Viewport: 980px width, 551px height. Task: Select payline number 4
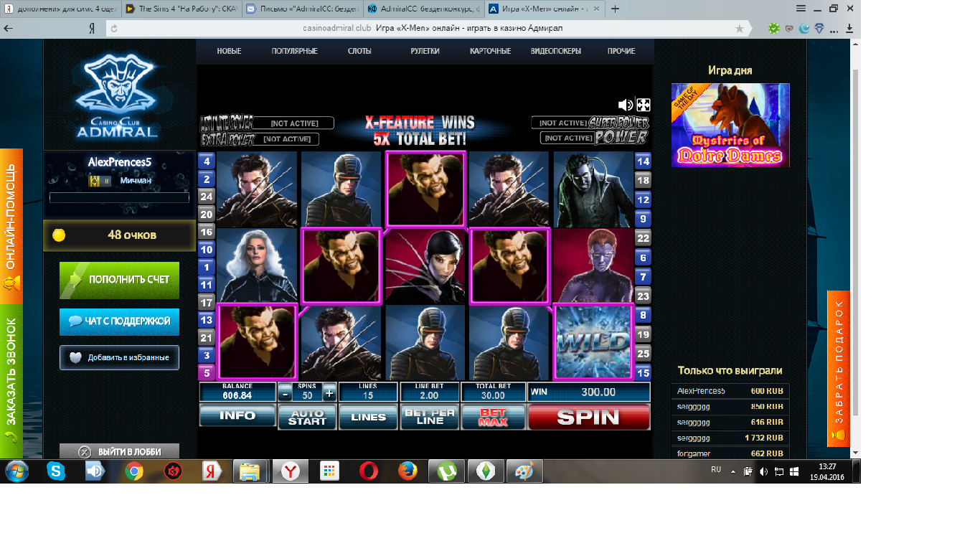[207, 161]
